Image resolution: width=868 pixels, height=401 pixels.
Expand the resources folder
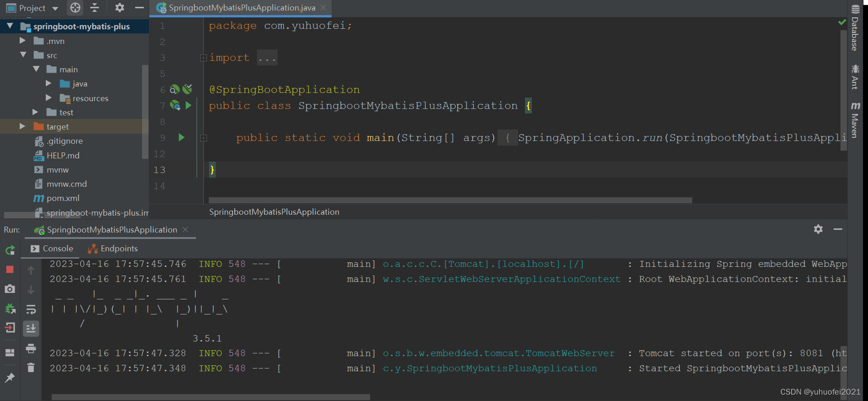[x=49, y=98]
